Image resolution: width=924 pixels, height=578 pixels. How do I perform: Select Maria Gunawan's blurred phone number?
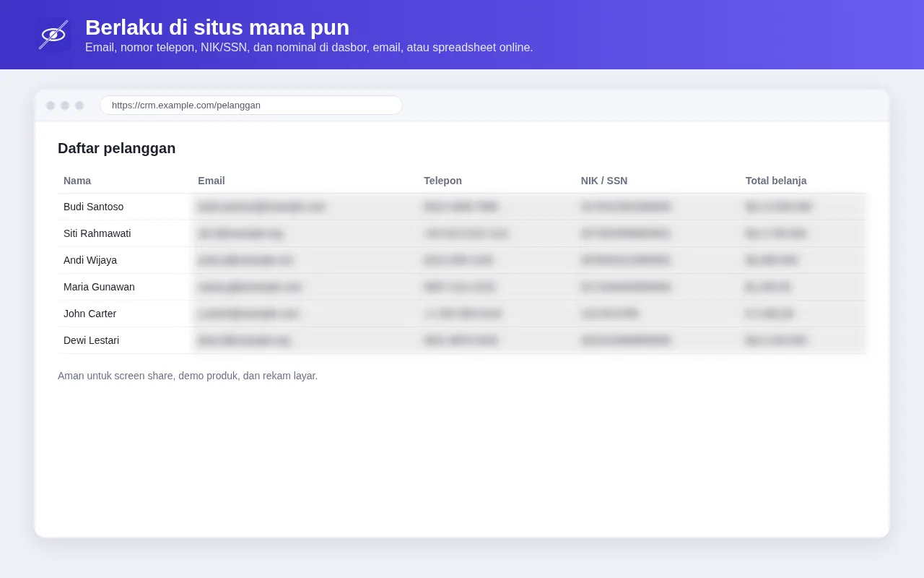(460, 287)
